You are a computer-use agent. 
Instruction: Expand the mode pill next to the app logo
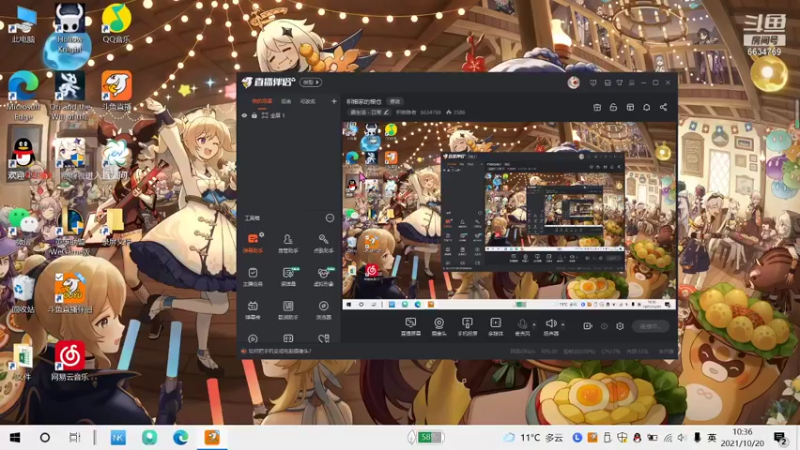(x=311, y=82)
